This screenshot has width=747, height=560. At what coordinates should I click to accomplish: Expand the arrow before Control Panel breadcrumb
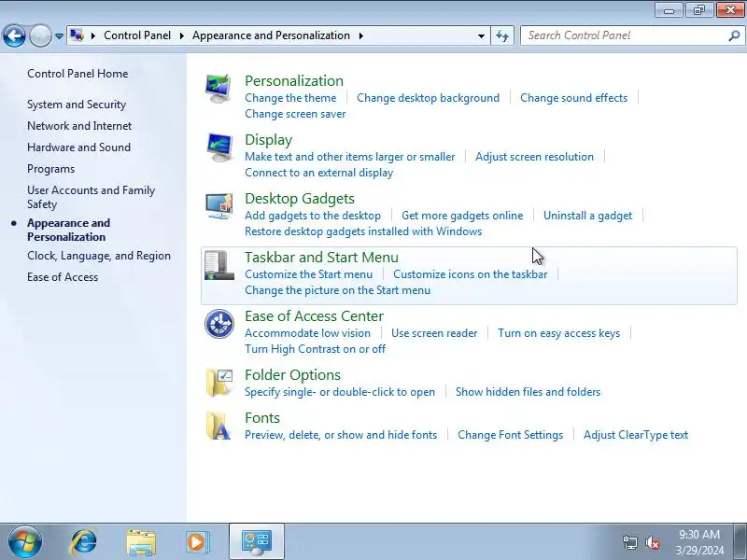tap(93, 35)
